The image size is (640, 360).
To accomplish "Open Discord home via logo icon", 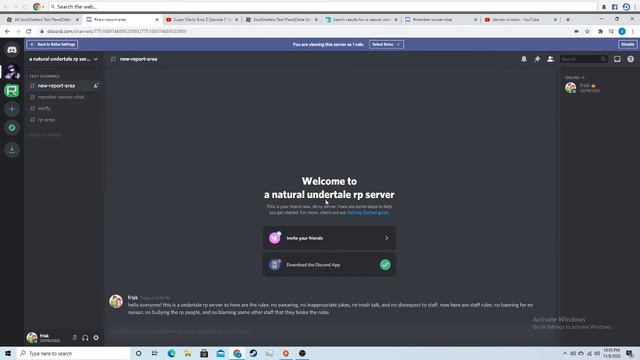I will [x=12, y=50].
